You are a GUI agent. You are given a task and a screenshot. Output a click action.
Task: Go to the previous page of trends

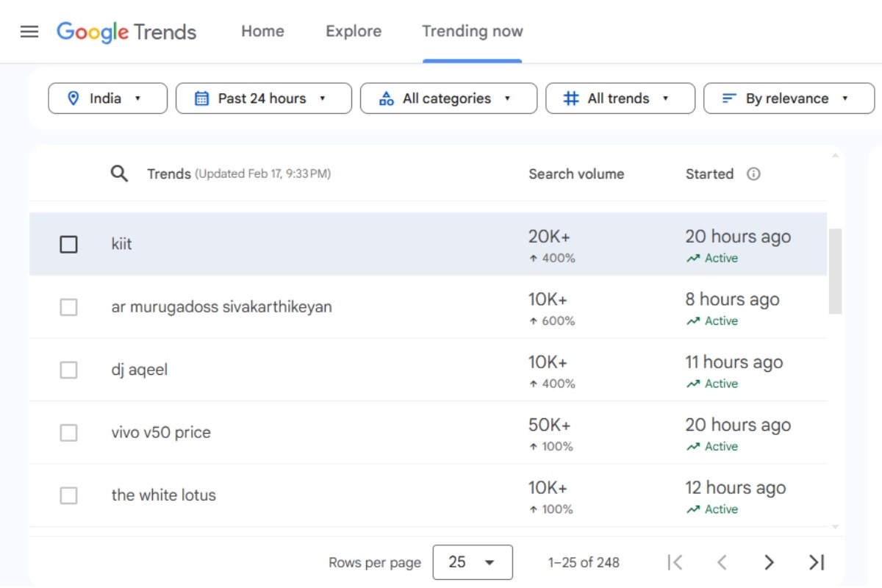click(722, 562)
